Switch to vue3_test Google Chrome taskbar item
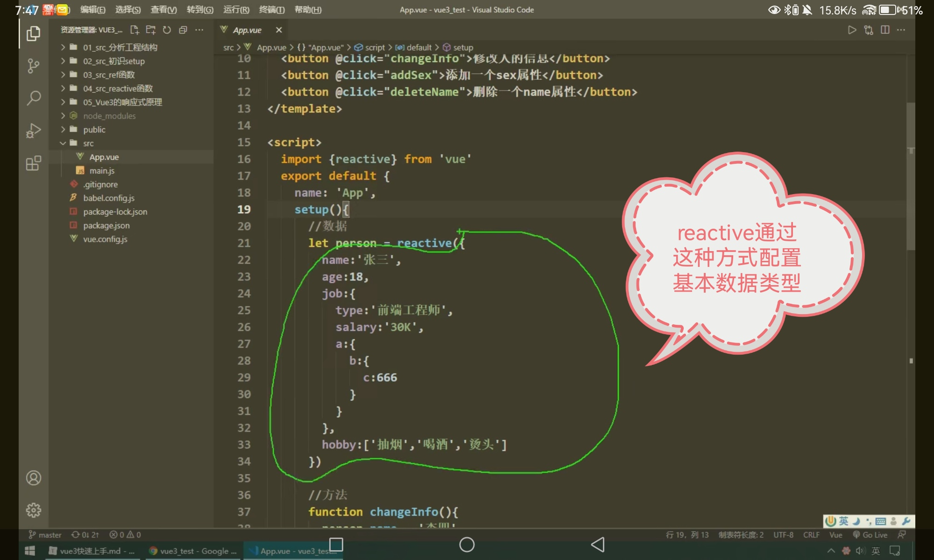The image size is (934, 560). [x=192, y=551]
